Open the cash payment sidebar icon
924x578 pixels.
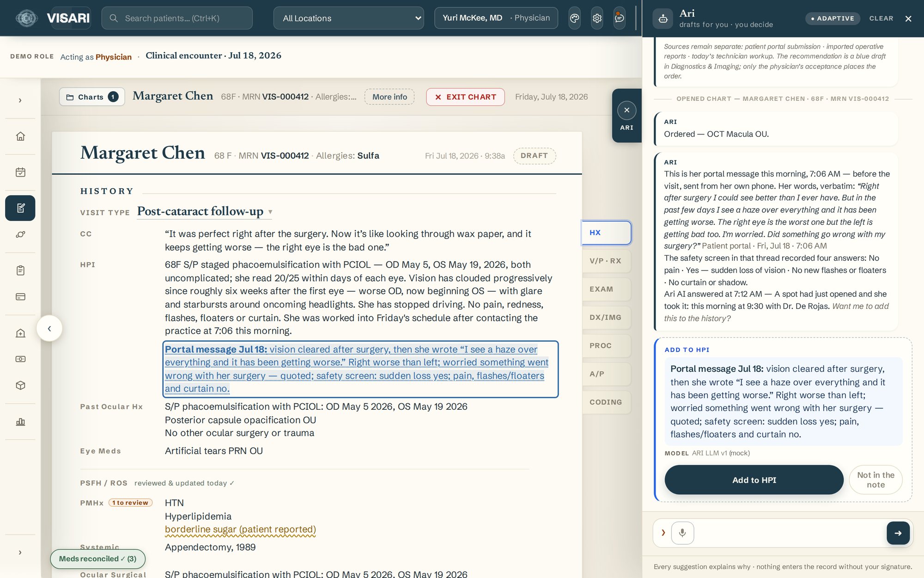(x=20, y=359)
